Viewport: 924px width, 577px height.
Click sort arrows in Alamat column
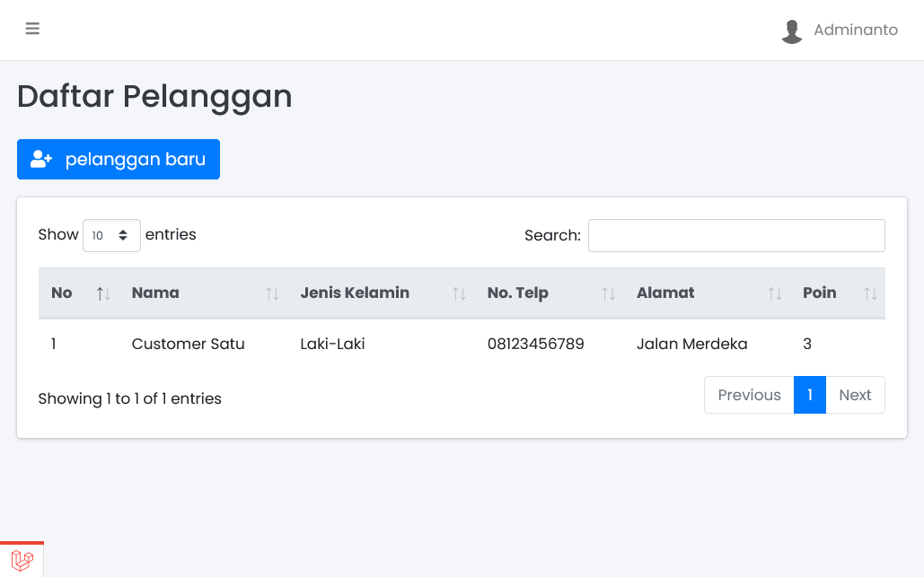click(774, 293)
